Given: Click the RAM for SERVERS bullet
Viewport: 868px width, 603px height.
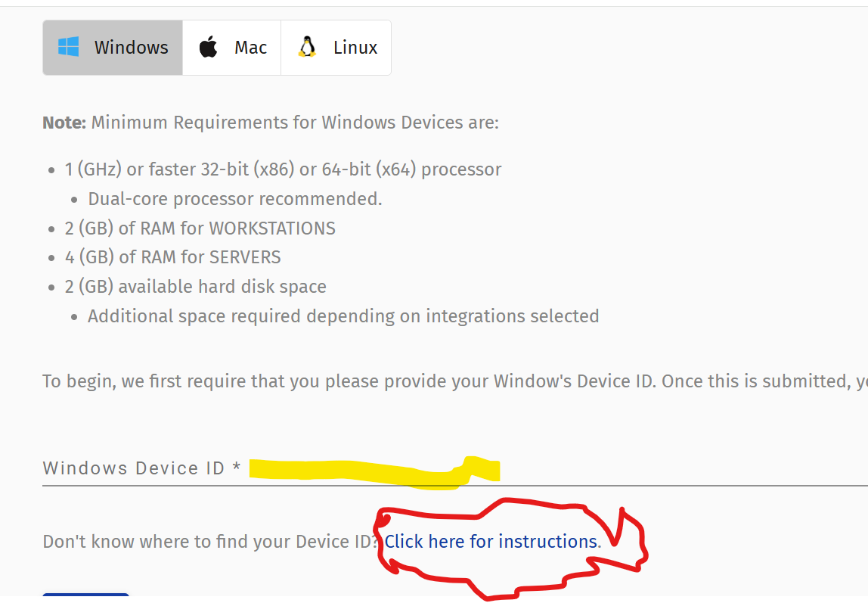Looking at the screenshot, I should (173, 257).
